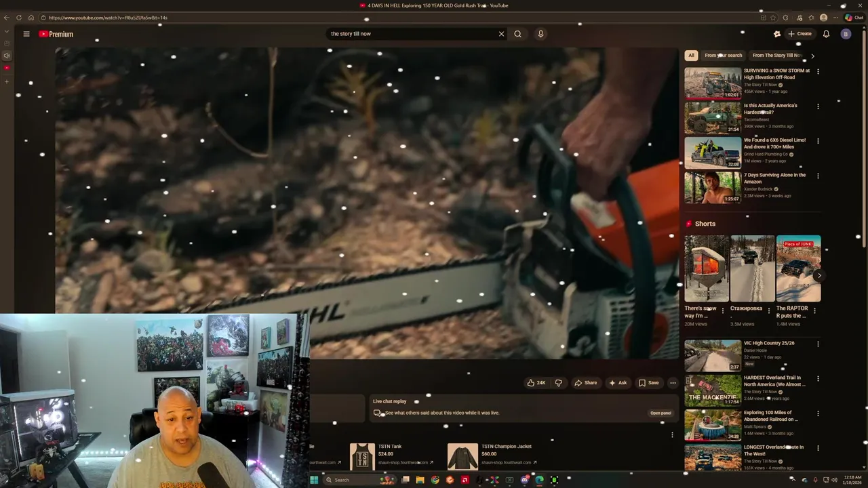
Task: Open options for HARDEST Overland Trail video
Action: click(818, 378)
